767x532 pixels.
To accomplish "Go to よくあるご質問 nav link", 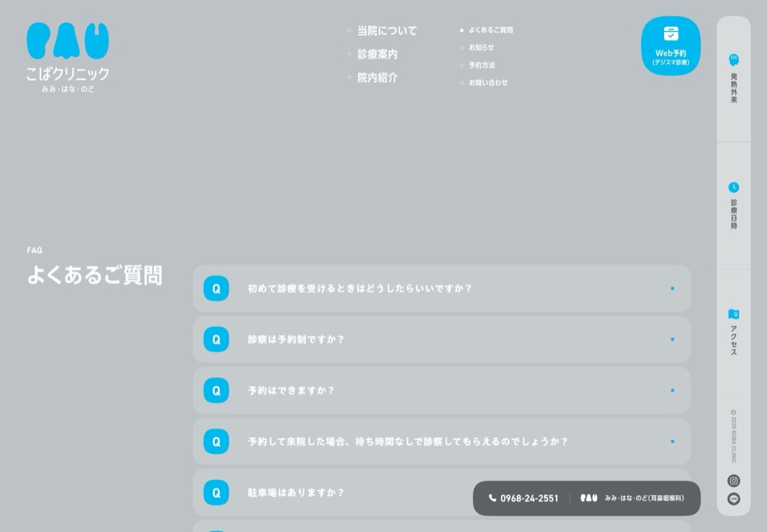I will 490,30.
